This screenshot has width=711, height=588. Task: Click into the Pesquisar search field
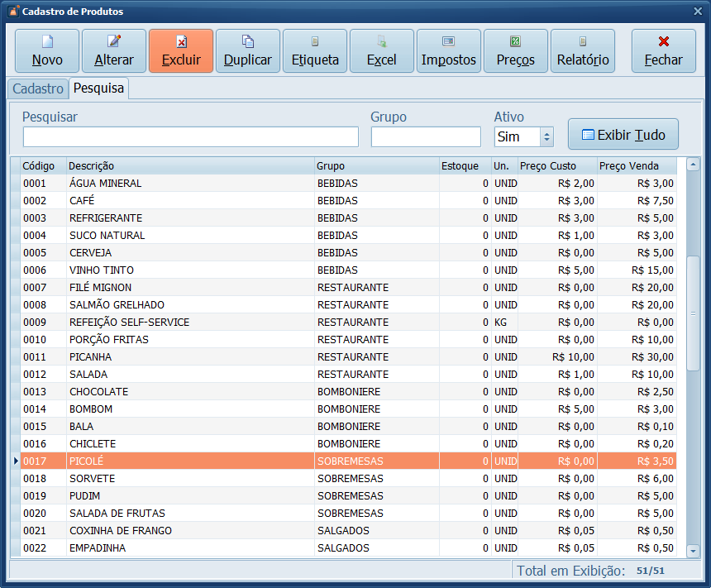click(x=190, y=137)
